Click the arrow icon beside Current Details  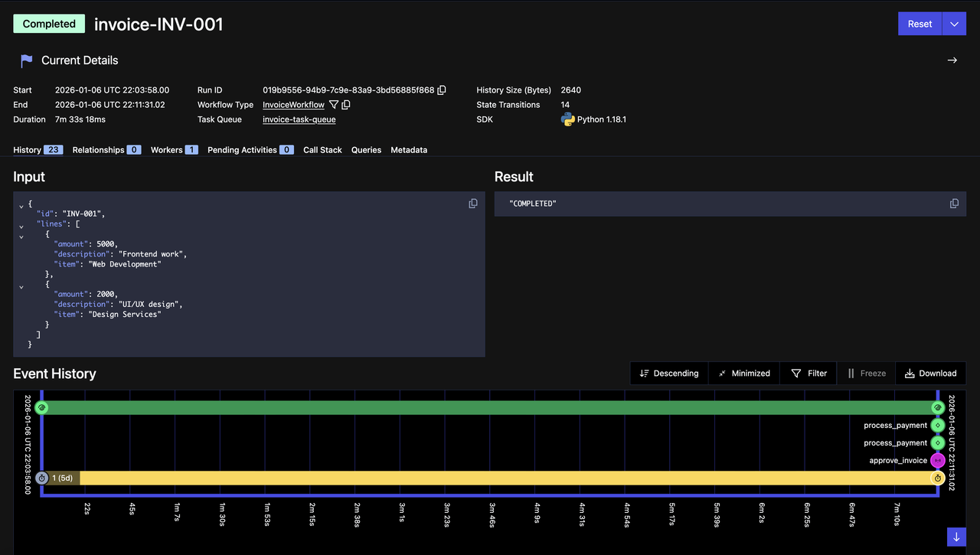(952, 60)
